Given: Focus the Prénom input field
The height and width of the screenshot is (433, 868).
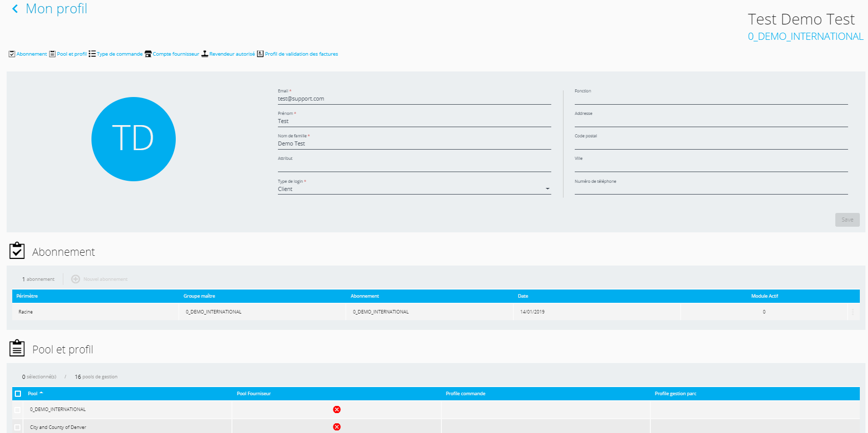Looking at the screenshot, I should (x=414, y=122).
